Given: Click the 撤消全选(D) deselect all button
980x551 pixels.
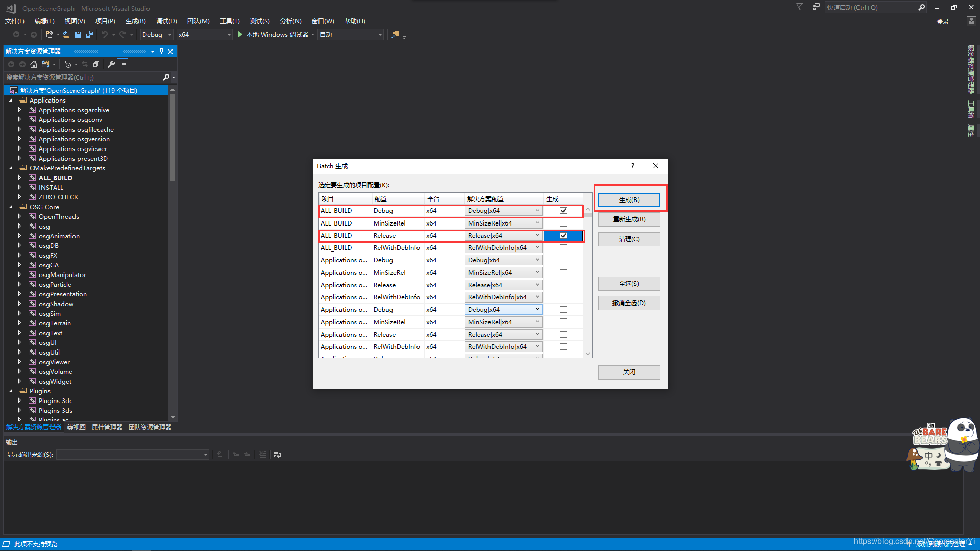Looking at the screenshot, I should coord(629,303).
